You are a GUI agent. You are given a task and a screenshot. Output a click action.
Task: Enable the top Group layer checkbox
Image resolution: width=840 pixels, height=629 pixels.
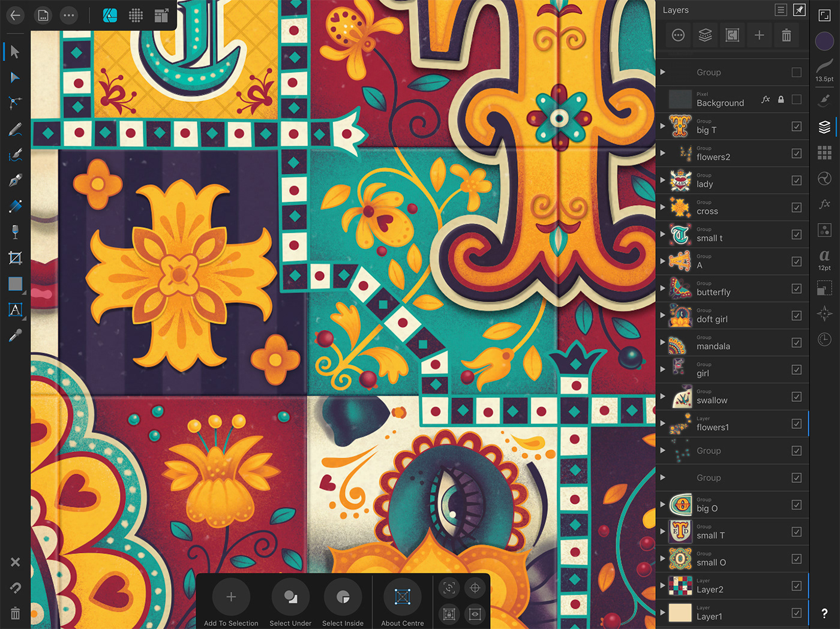796,72
